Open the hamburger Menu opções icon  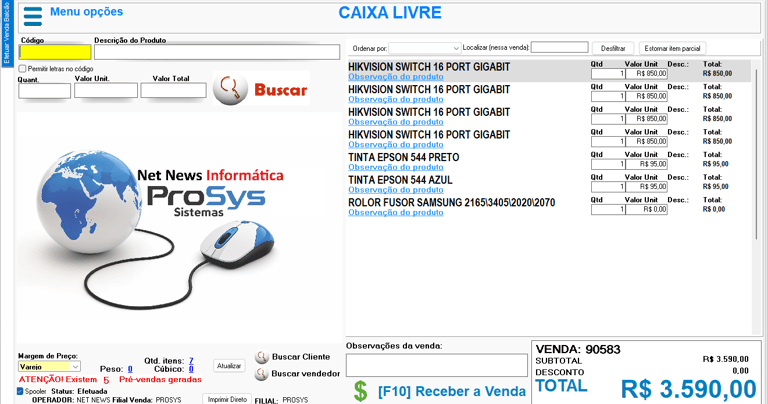(33, 16)
